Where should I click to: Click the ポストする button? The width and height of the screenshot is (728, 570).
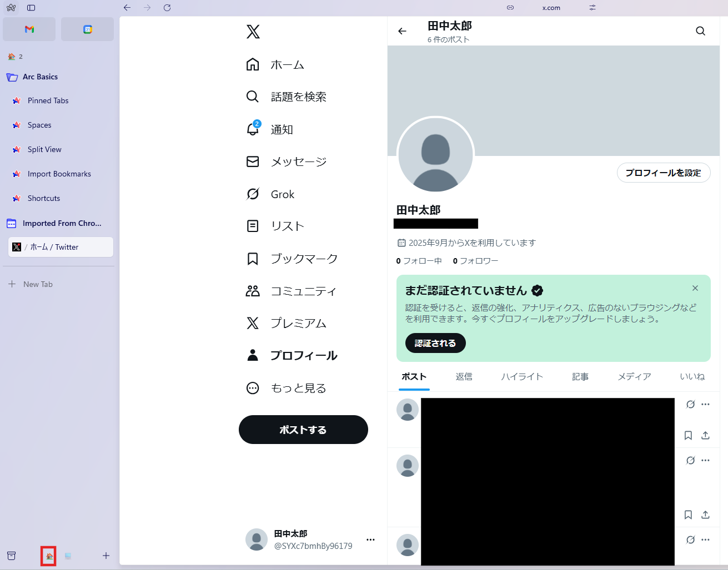pyautogui.click(x=303, y=430)
